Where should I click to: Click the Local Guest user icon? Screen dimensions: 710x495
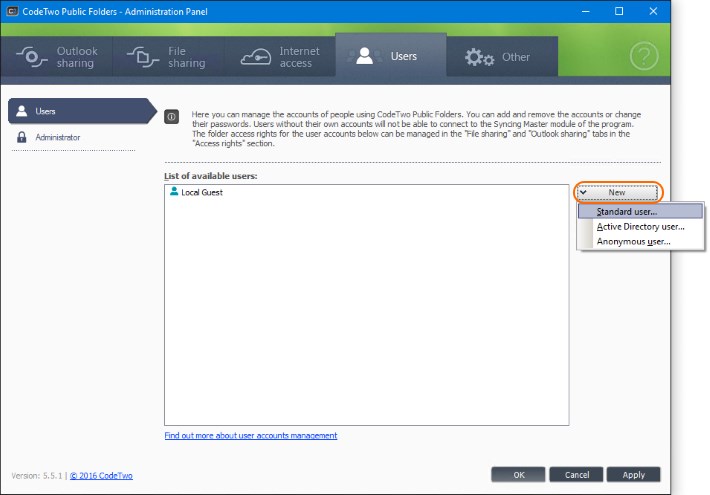(173, 192)
